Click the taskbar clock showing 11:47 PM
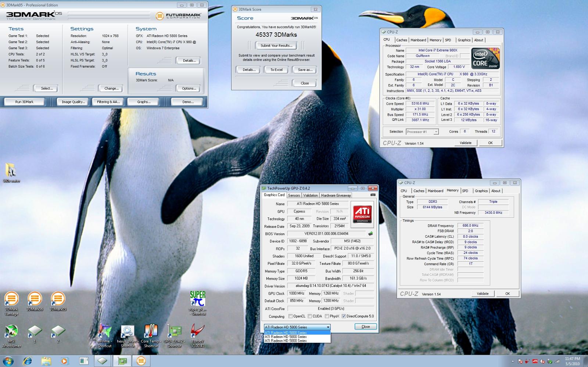The image size is (588, 367). tap(573, 361)
